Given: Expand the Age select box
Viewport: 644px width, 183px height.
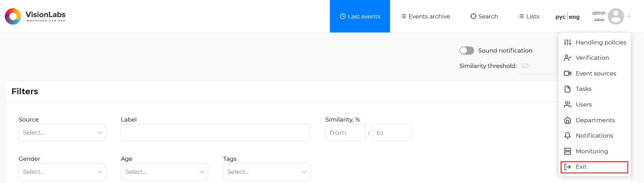Looking at the screenshot, I should pos(164,172).
